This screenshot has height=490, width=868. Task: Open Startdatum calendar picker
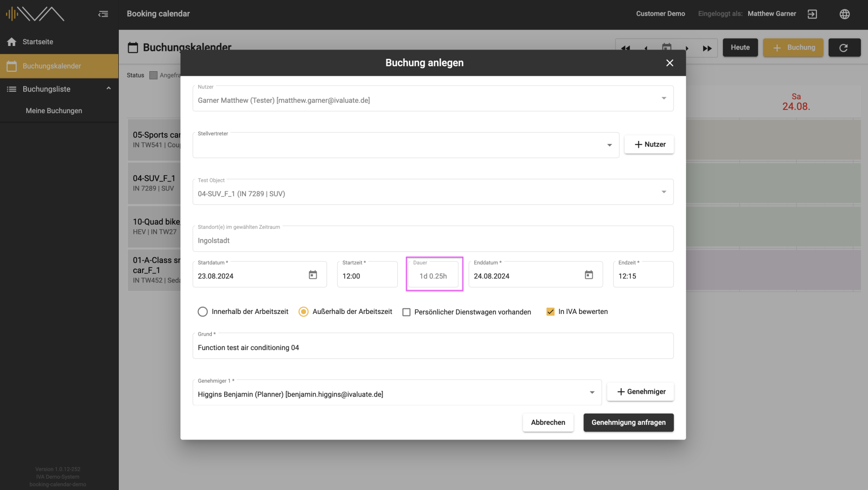click(x=313, y=275)
